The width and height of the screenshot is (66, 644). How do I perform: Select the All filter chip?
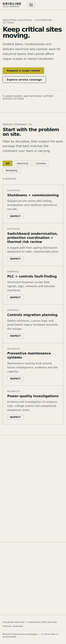(8, 163)
